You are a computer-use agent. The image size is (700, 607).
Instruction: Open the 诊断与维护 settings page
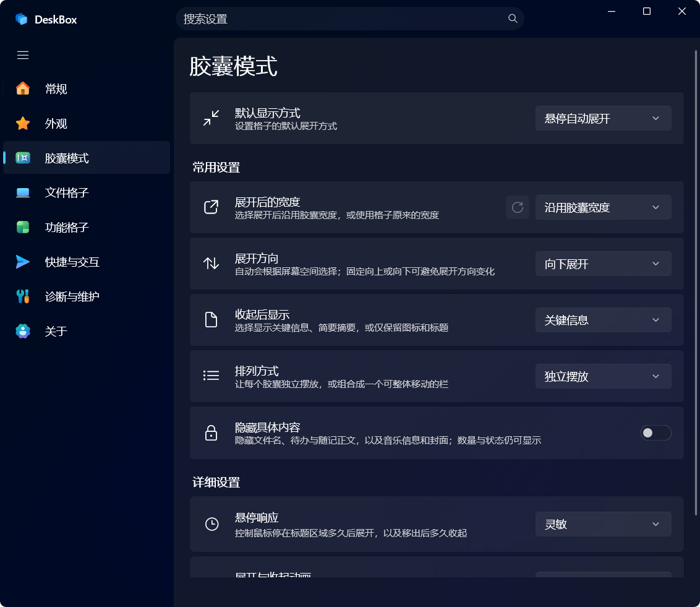(x=87, y=296)
